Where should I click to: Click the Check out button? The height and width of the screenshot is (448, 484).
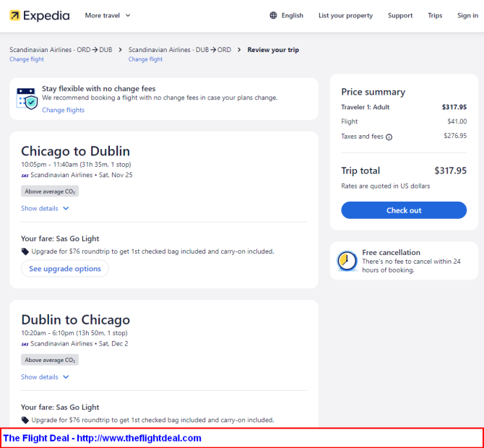tap(404, 210)
